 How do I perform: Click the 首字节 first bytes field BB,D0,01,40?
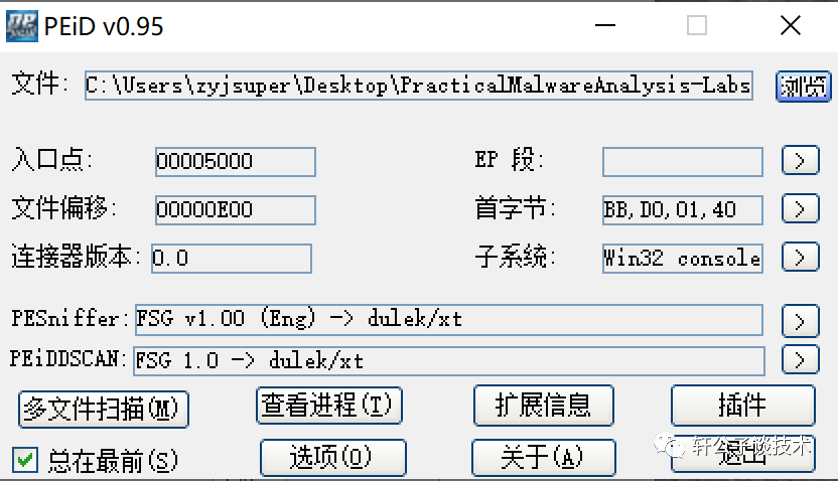point(682,210)
